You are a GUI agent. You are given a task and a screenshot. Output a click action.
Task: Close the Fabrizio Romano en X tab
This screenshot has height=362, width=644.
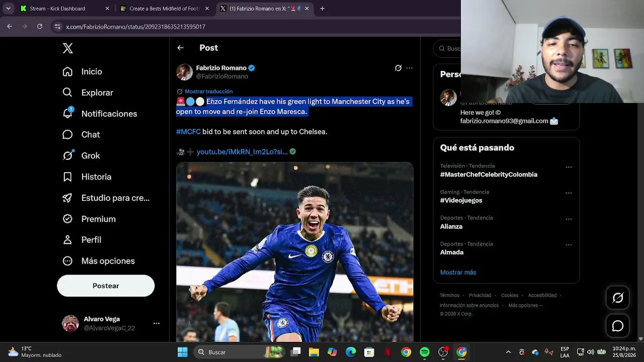click(307, 9)
